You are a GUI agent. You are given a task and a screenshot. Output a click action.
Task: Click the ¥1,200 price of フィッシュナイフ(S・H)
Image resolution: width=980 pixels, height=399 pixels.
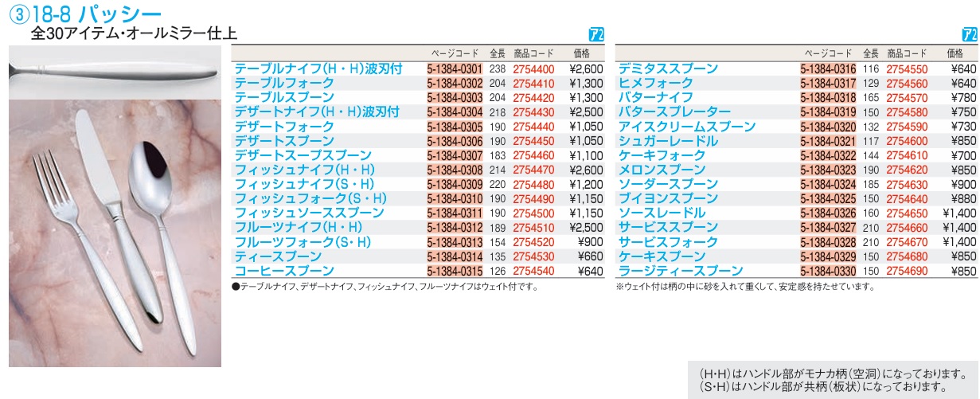pyautogui.click(x=586, y=184)
